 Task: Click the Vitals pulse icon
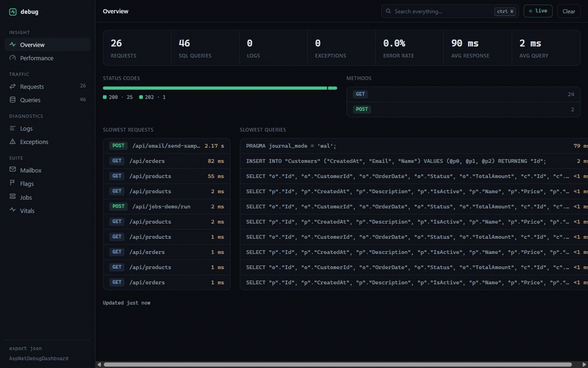(x=13, y=210)
